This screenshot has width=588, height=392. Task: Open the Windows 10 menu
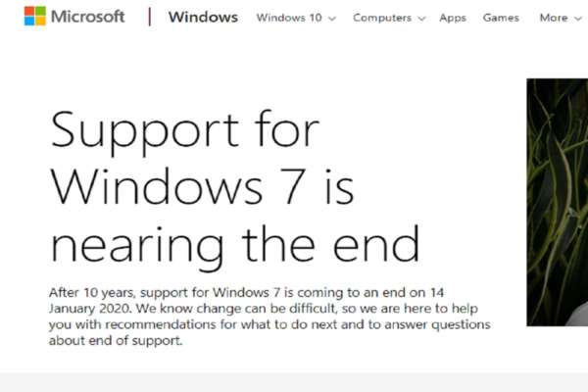coord(289,18)
